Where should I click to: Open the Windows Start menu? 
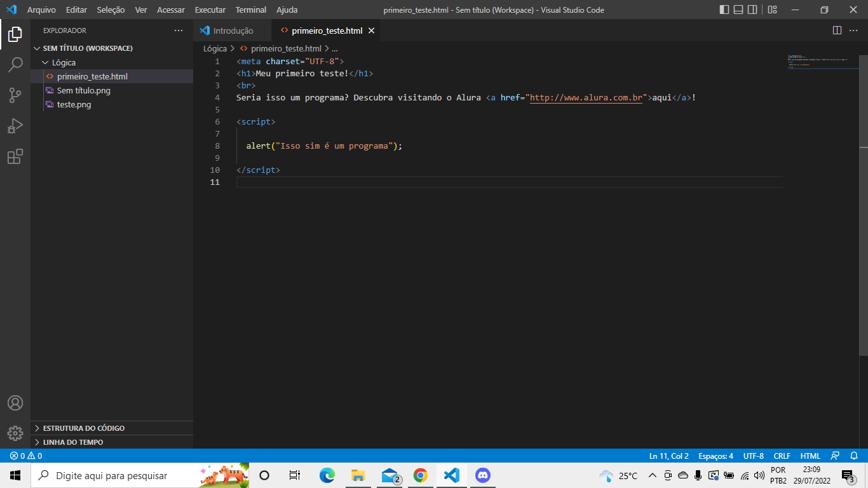point(15,475)
